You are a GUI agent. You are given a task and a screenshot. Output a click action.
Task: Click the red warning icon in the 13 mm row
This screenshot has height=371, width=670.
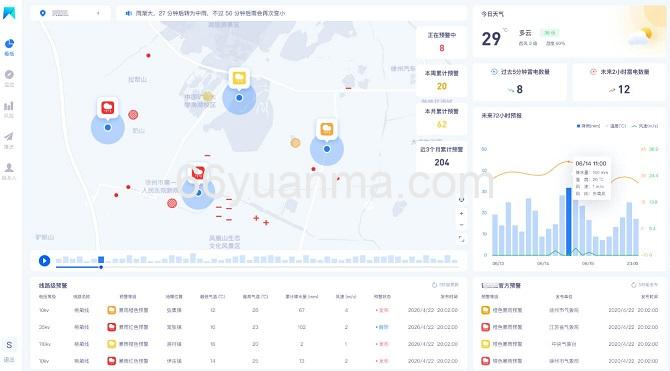point(112,361)
